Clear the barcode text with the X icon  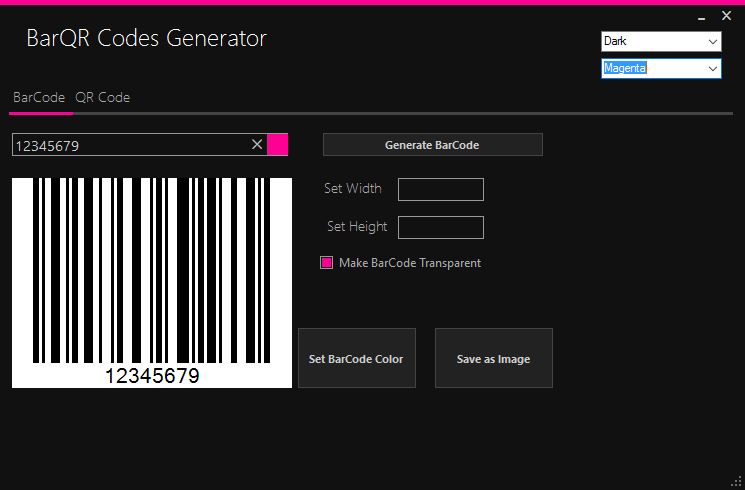click(x=257, y=145)
